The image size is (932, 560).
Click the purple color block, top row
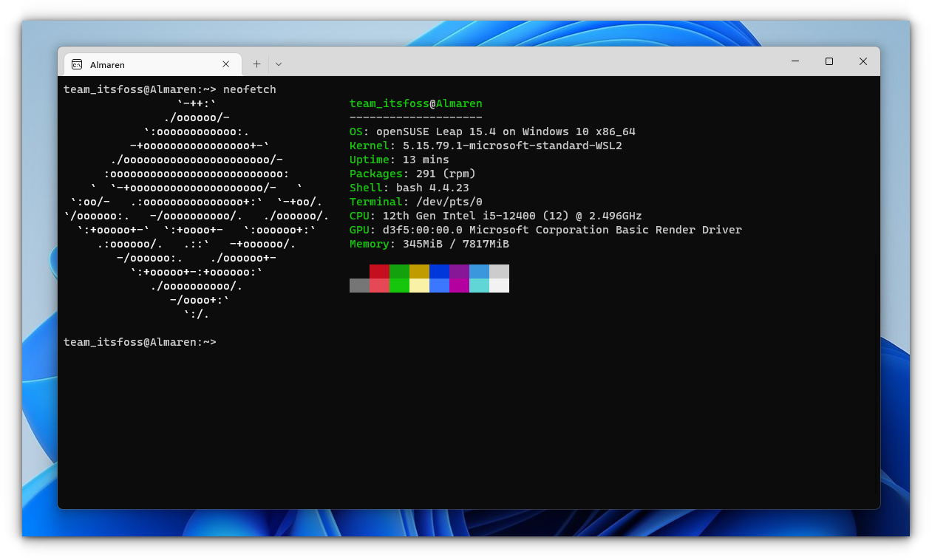(459, 271)
